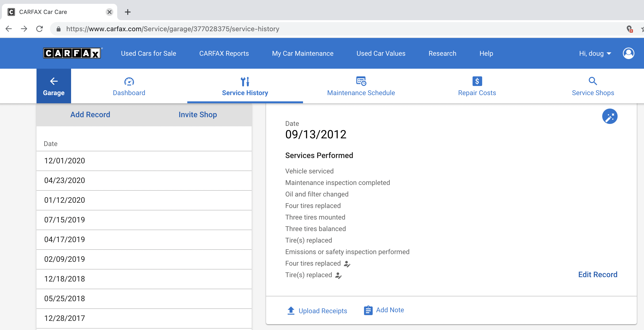Click the Add Note link
The image size is (644, 330).
tap(390, 310)
